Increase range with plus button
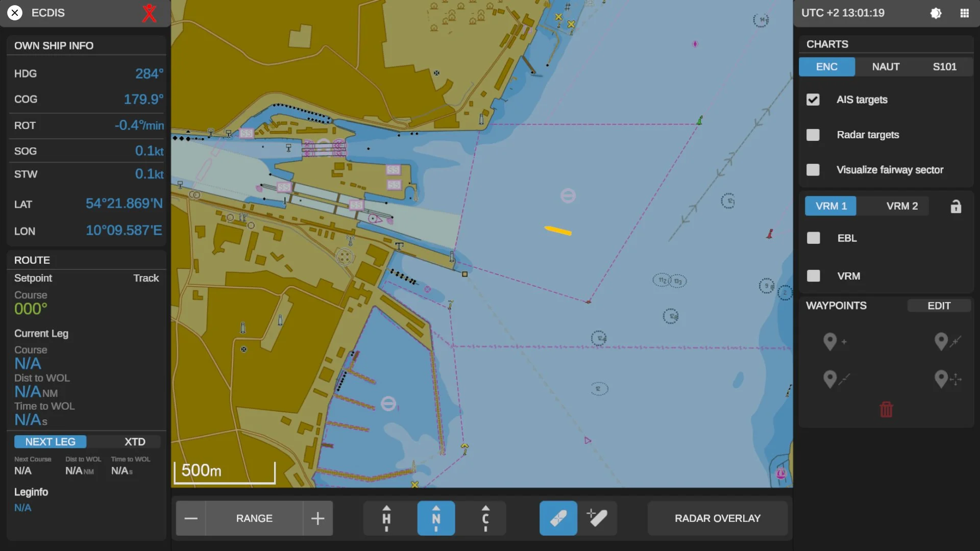Screen dimensions: 980x551 [x=317, y=518]
